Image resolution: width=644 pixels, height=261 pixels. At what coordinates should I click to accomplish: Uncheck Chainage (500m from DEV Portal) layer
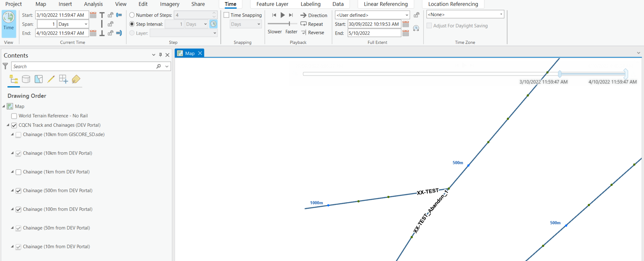point(18,191)
